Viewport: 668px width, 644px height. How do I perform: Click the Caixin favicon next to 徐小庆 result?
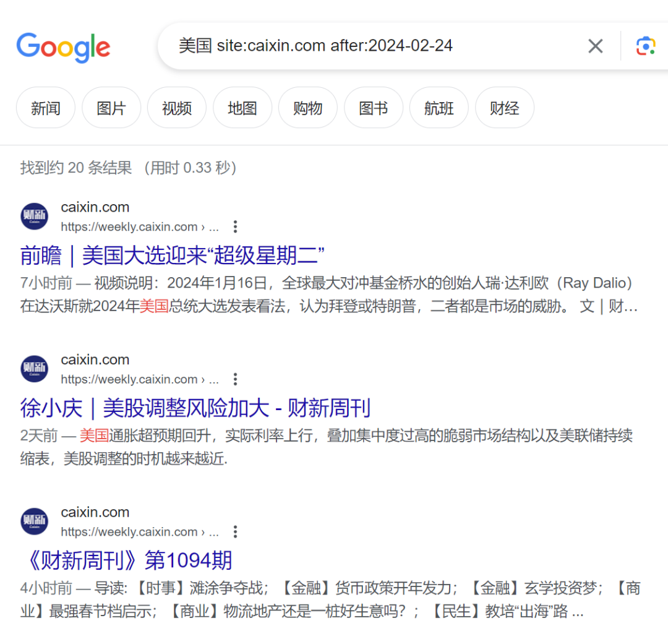click(34, 368)
